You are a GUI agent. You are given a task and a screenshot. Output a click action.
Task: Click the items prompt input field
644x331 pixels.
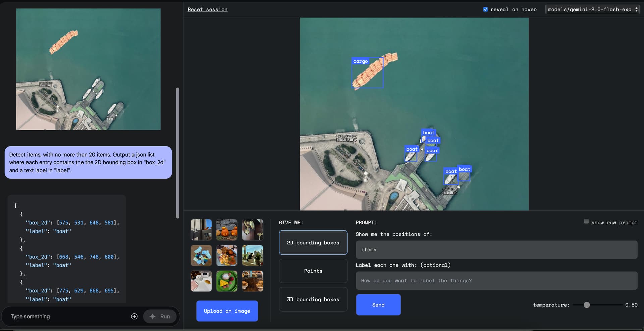tap(496, 250)
